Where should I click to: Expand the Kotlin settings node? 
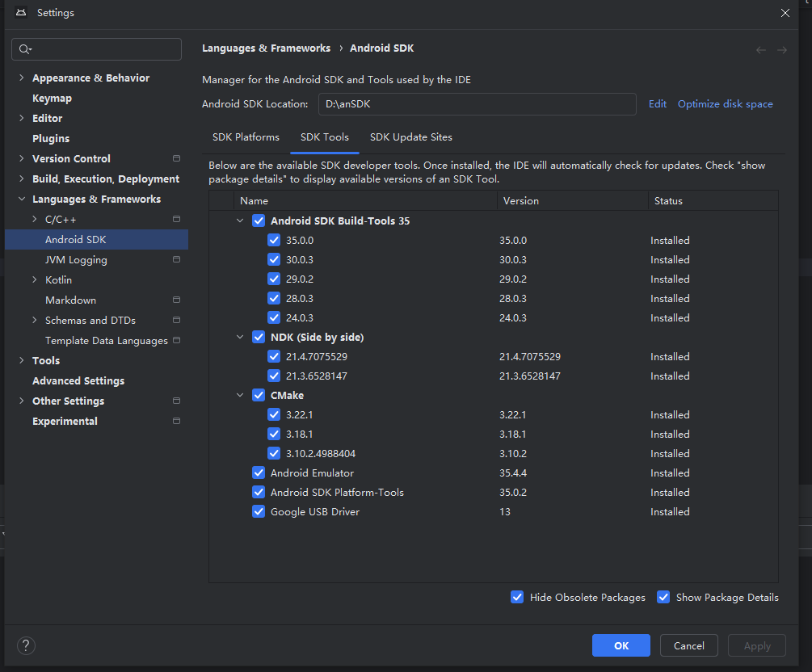pos(34,279)
